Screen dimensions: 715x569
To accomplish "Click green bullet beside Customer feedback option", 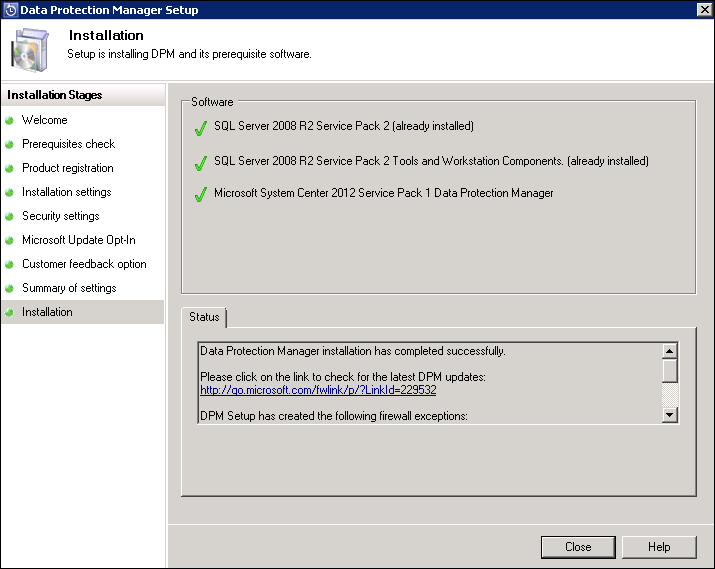I will point(9,264).
